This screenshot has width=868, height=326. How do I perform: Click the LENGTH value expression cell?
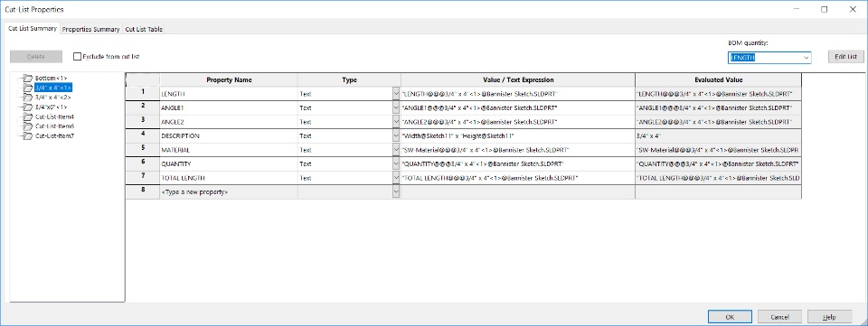pyautogui.click(x=518, y=94)
